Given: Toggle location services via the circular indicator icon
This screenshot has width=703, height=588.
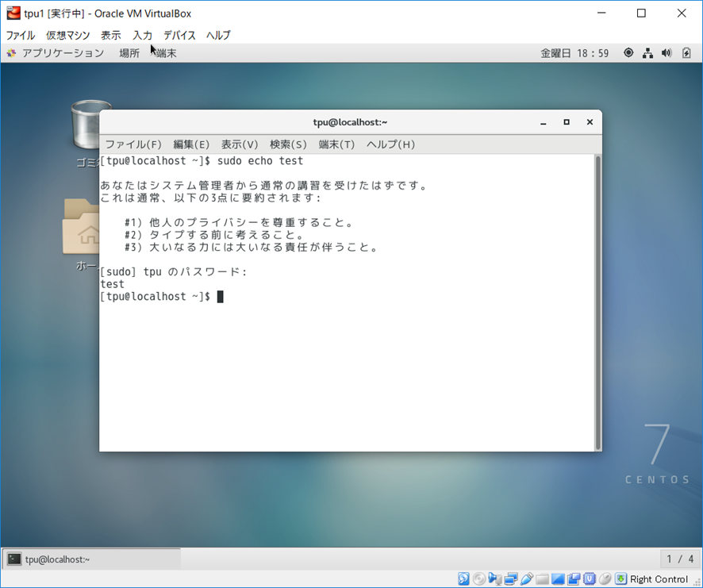Looking at the screenshot, I should [629, 52].
